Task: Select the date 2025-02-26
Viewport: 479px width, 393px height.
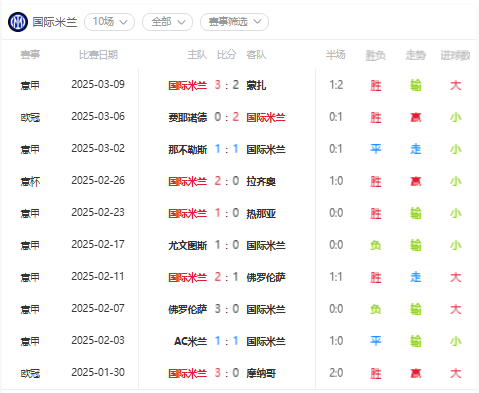Action: [x=98, y=180]
